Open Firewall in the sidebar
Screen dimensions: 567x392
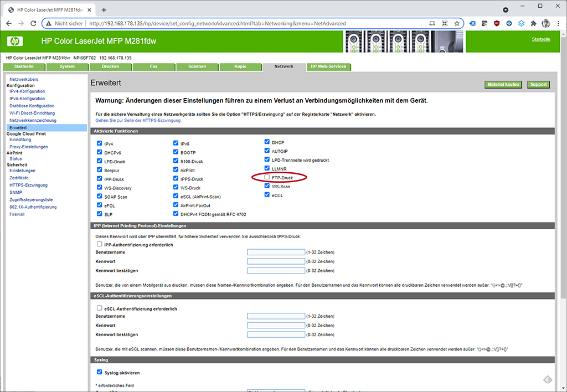tap(17, 214)
